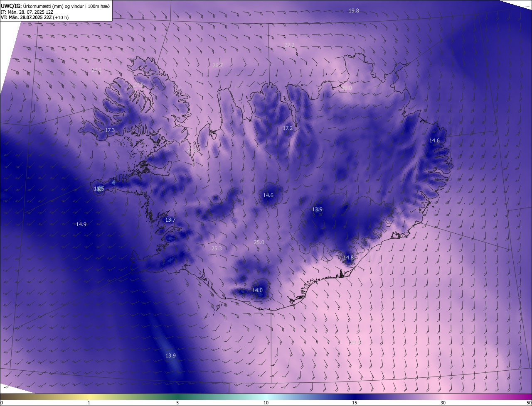Select the 'IT: Mán. 28. 07. 2025 12Z' line

pos(27,12)
